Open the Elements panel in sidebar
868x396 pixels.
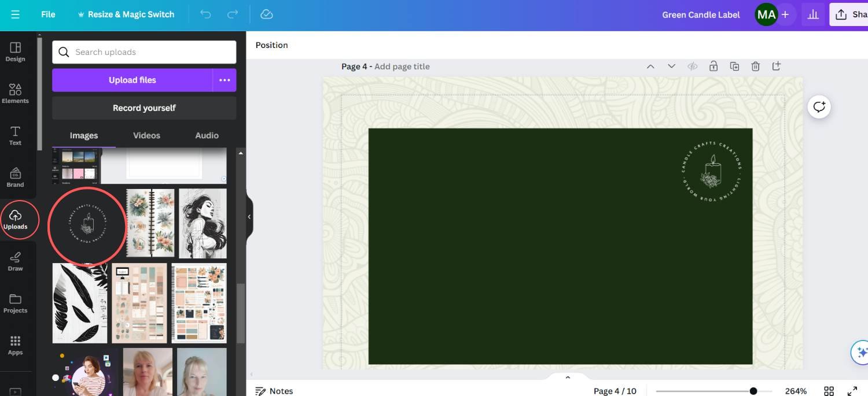[x=15, y=92]
